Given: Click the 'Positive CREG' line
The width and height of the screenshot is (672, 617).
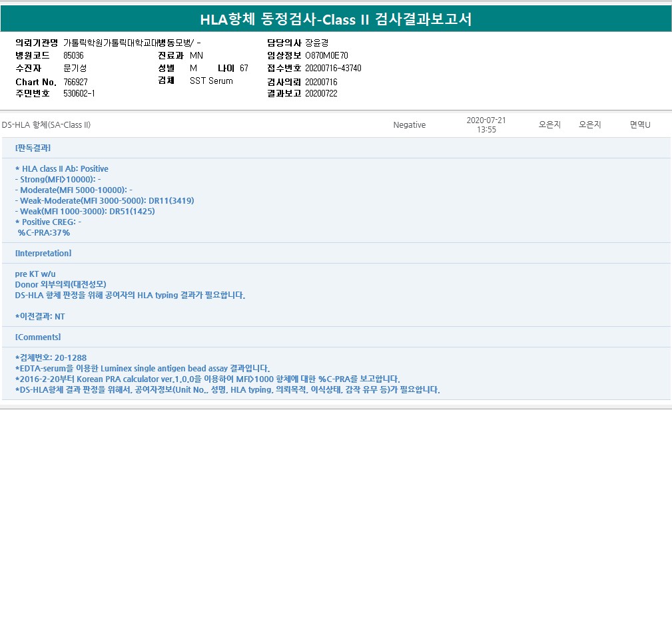Looking at the screenshot, I should pyautogui.click(x=48, y=222).
